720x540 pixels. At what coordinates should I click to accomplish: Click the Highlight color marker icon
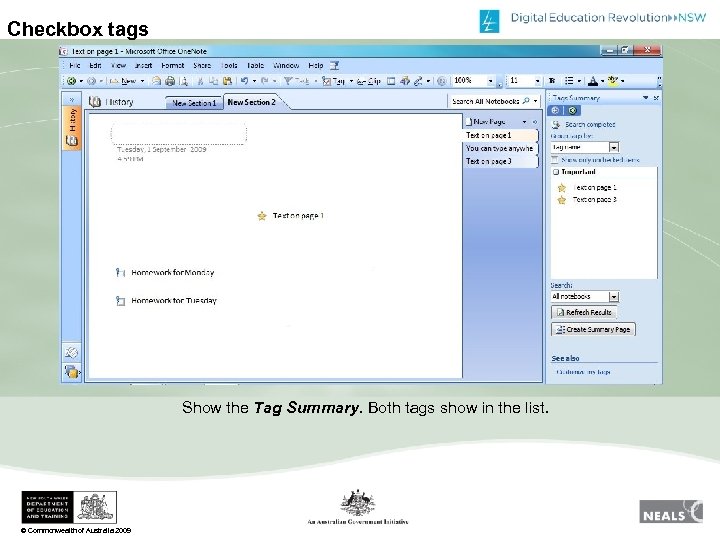point(613,81)
